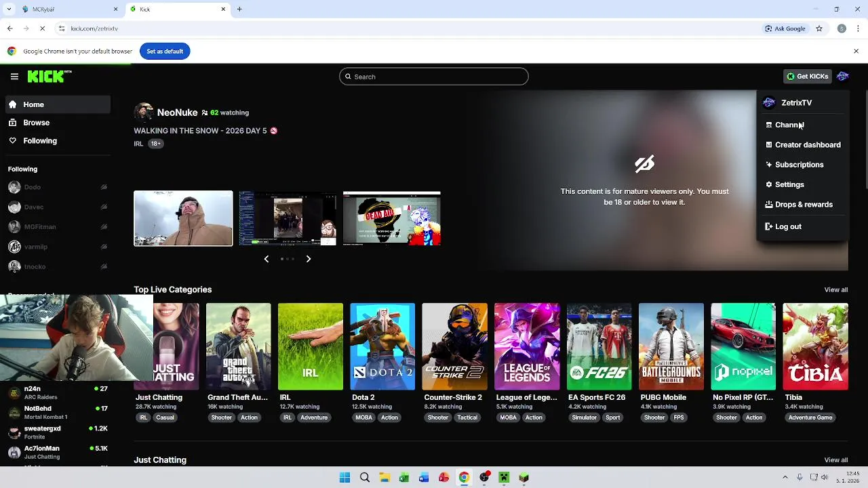
Task: Open followed channel tnocko
Action: pyautogui.click(x=58, y=266)
